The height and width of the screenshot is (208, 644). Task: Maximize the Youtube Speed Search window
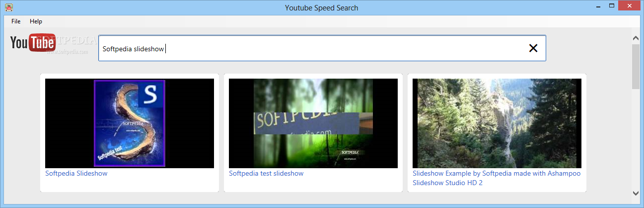click(612, 6)
